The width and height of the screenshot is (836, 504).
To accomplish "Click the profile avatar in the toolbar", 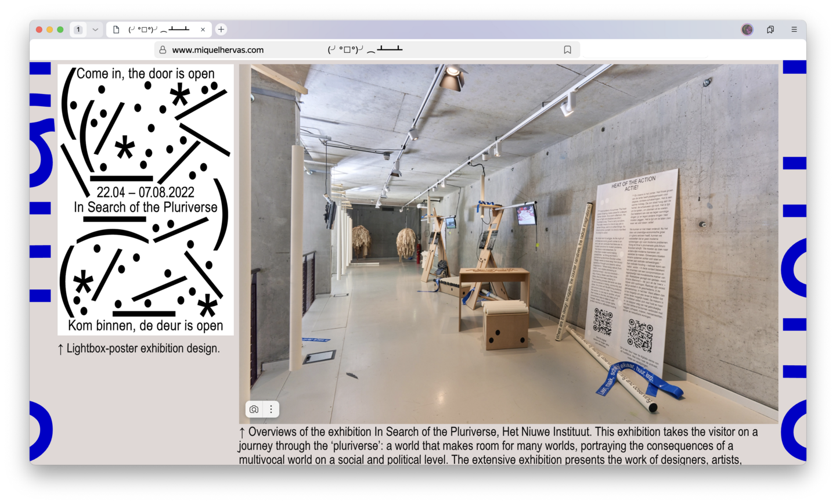I will click(x=747, y=30).
